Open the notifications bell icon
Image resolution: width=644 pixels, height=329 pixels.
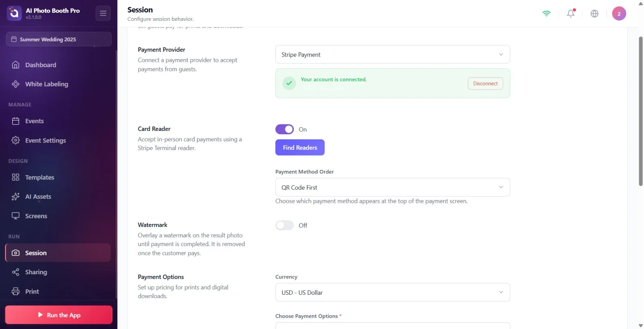click(x=571, y=13)
